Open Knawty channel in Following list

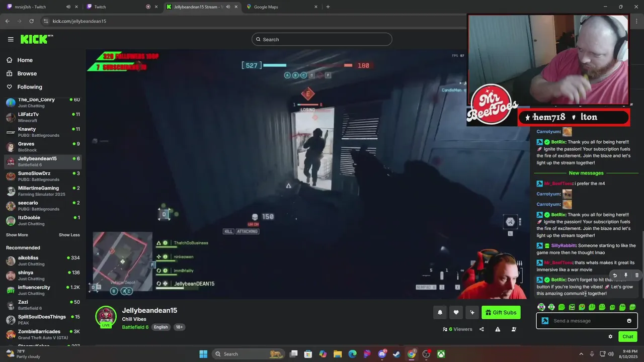pos(43,132)
